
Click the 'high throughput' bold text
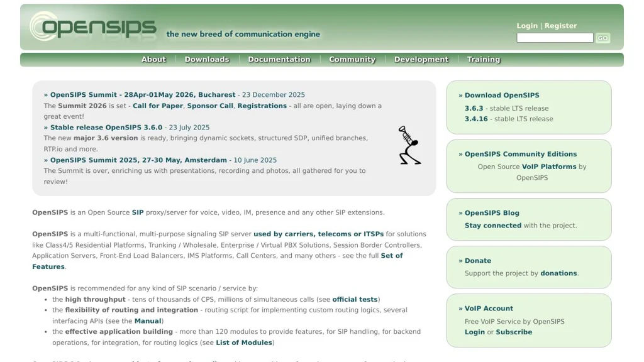point(96,300)
